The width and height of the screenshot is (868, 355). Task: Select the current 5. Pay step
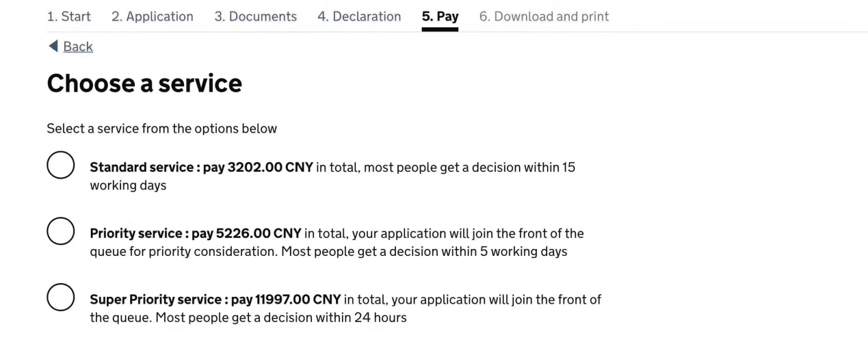pos(440,16)
